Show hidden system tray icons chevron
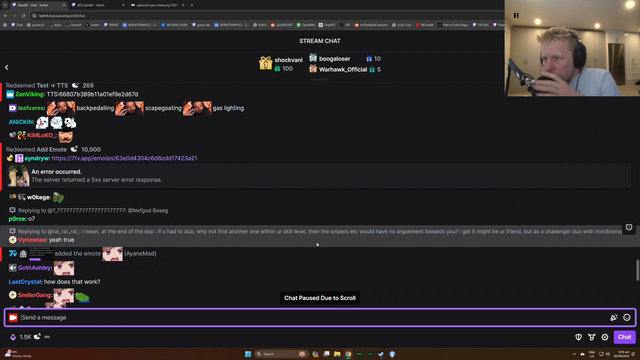This screenshot has height=360, width=640. 574,354
